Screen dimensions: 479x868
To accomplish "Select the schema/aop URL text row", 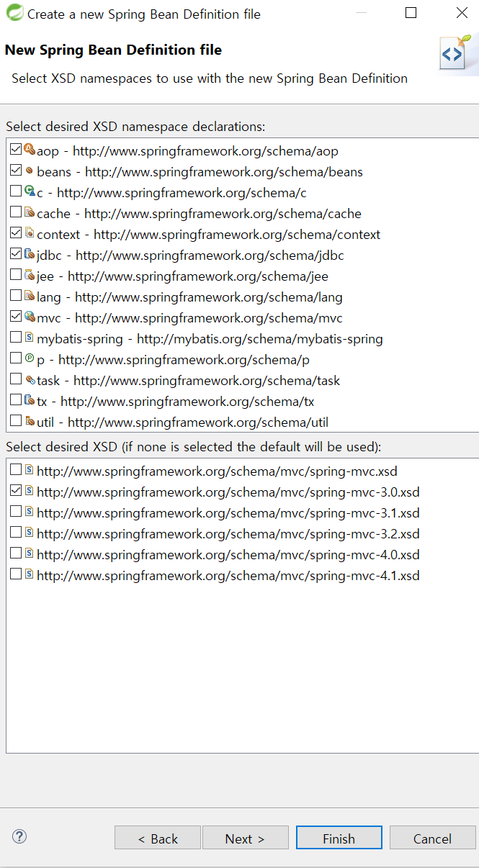I will tap(187, 151).
